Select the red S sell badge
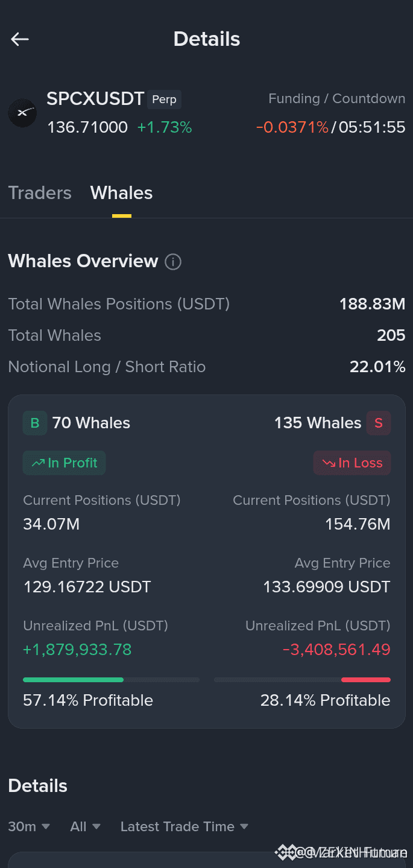The width and height of the screenshot is (413, 868). coord(379,423)
